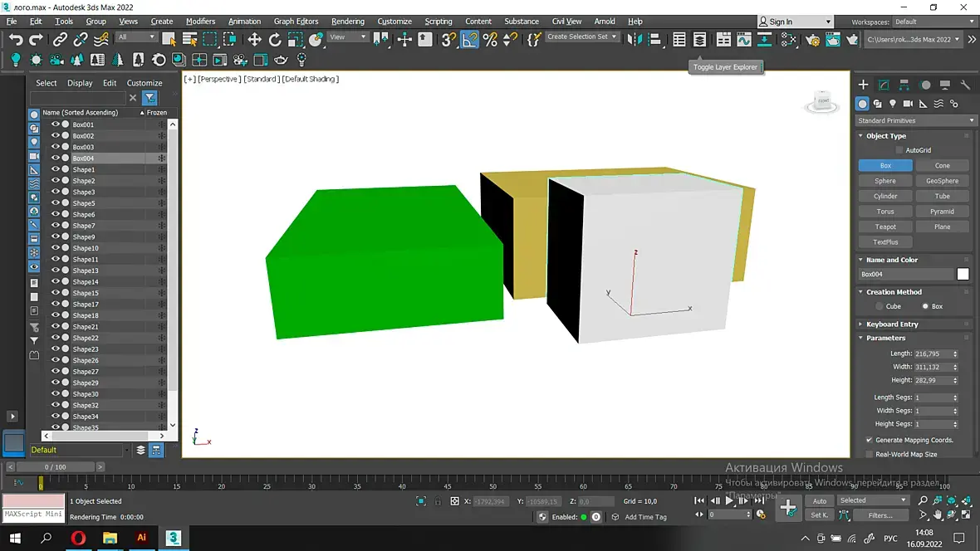The height and width of the screenshot is (551, 980).
Task: Select the Cube creation method
Action: [x=880, y=306]
